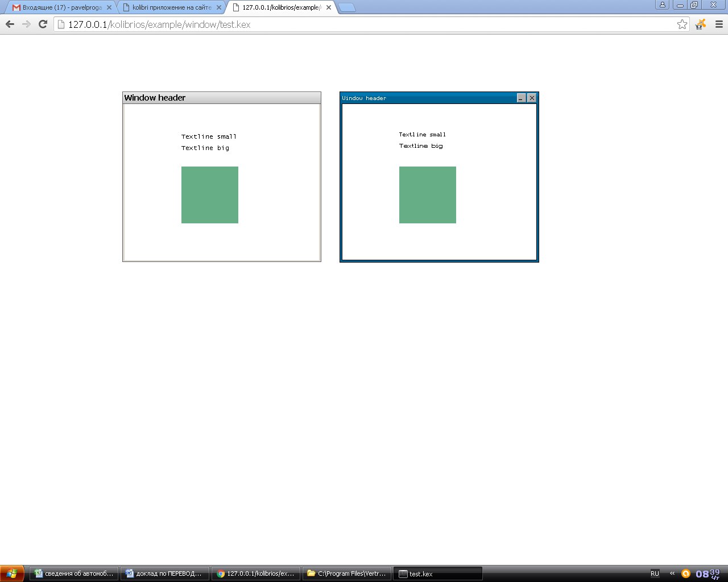The height and width of the screenshot is (582, 728).
Task: Click the address bar URL field
Action: tap(364, 24)
